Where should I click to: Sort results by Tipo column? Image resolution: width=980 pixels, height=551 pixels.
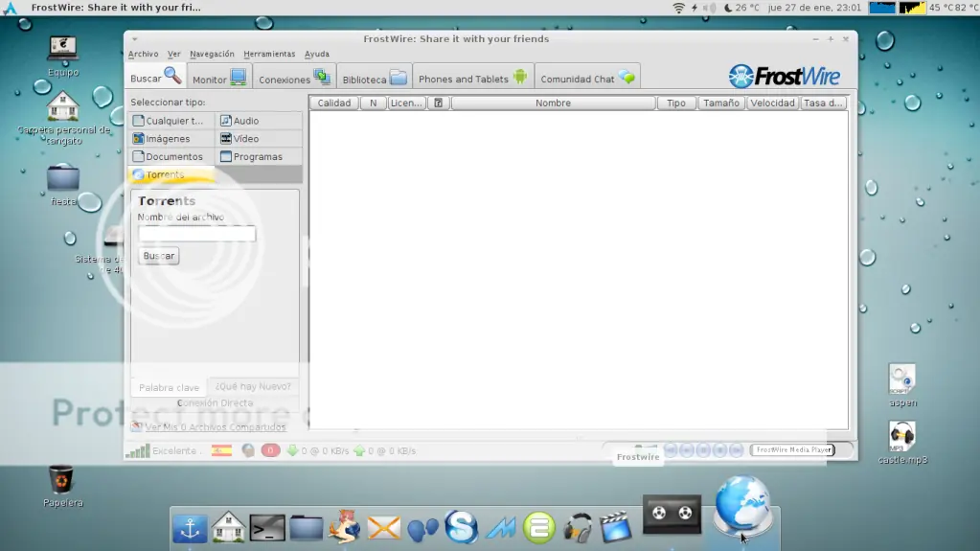point(676,103)
